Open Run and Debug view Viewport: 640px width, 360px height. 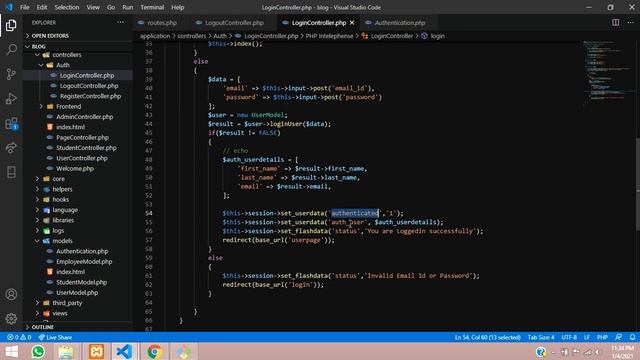pyautogui.click(x=11, y=98)
